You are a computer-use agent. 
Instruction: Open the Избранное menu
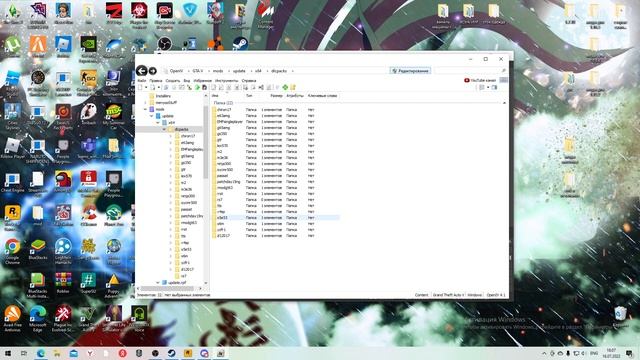coord(202,81)
